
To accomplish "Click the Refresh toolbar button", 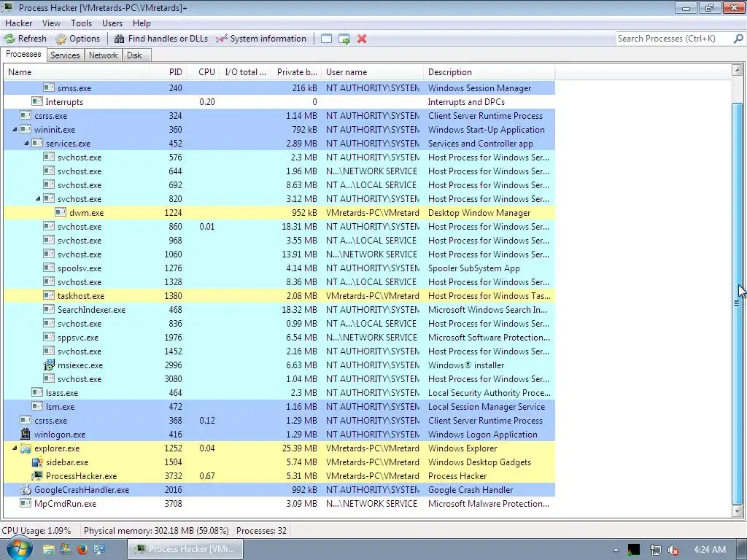I will point(26,39).
